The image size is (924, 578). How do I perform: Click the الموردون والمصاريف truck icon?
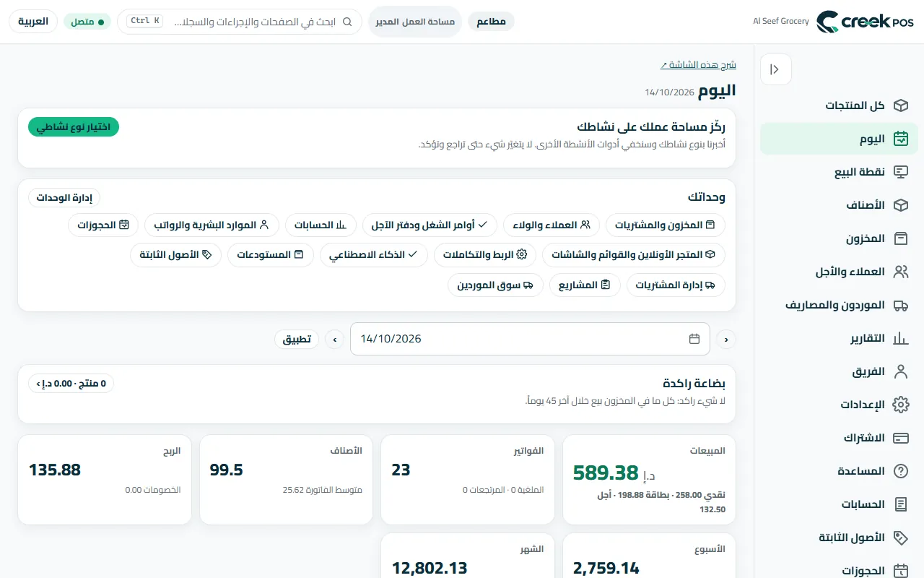[900, 305]
